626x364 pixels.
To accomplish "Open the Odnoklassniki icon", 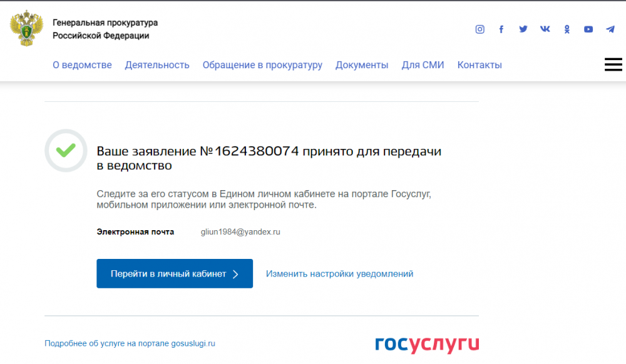I will [567, 29].
